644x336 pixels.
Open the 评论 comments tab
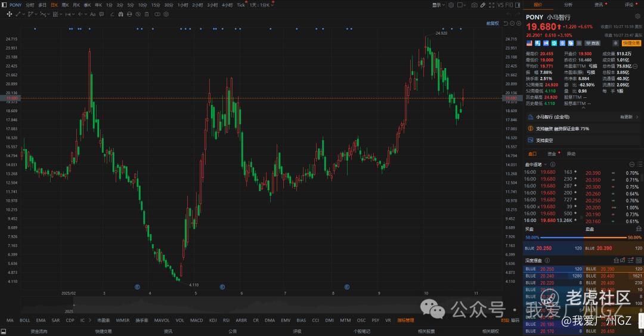point(629,5)
